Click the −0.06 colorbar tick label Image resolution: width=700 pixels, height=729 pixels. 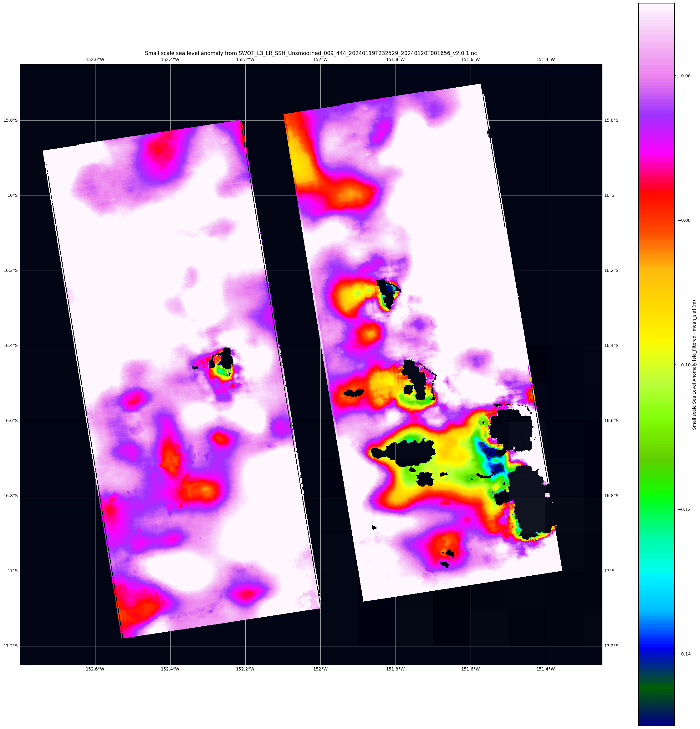pos(684,76)
